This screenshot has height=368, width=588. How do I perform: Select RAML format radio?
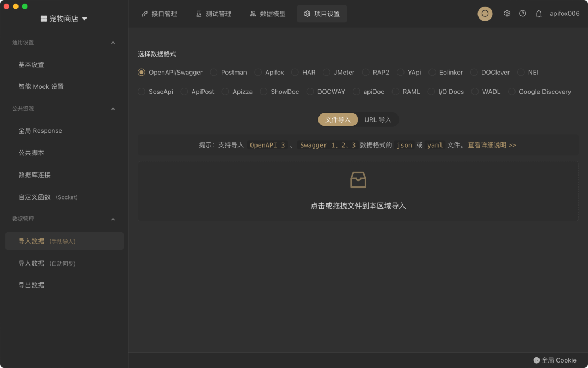tap(395, 92)
